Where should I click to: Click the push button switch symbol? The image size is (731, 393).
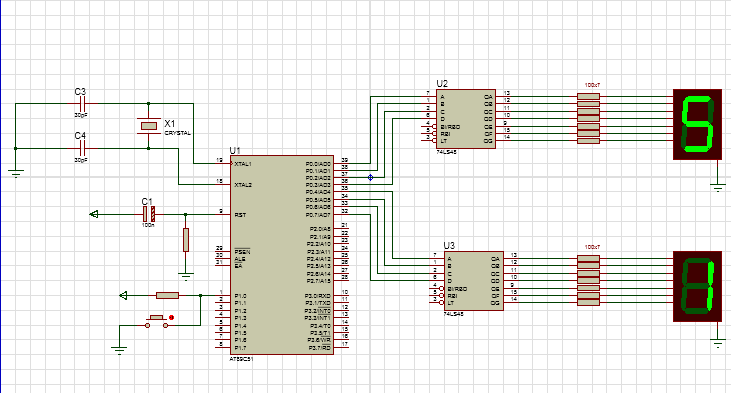click(157, 321)
